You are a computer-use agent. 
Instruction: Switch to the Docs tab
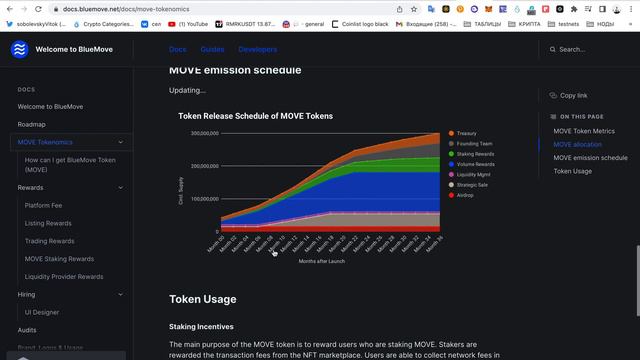pos(178,49)
